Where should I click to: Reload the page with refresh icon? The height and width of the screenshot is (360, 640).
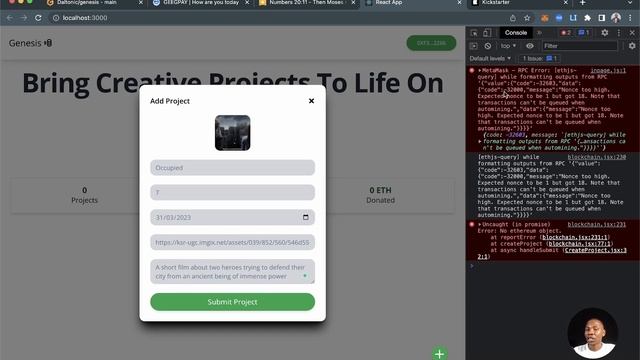pos(38,18)
